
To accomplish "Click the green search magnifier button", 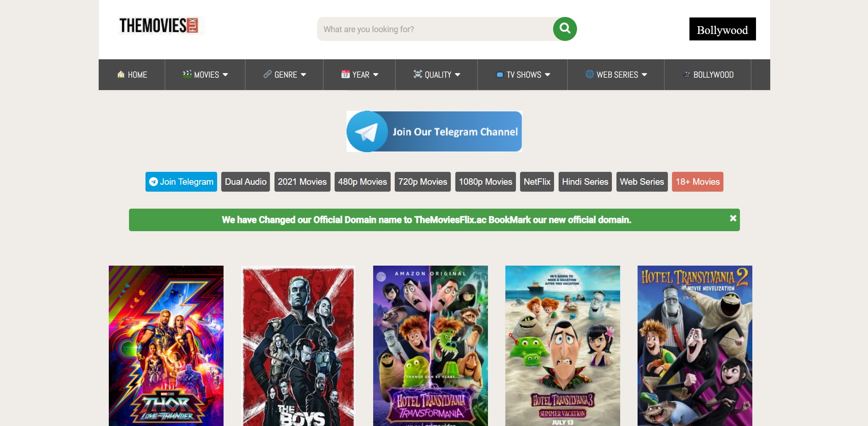I will (565, 29).
